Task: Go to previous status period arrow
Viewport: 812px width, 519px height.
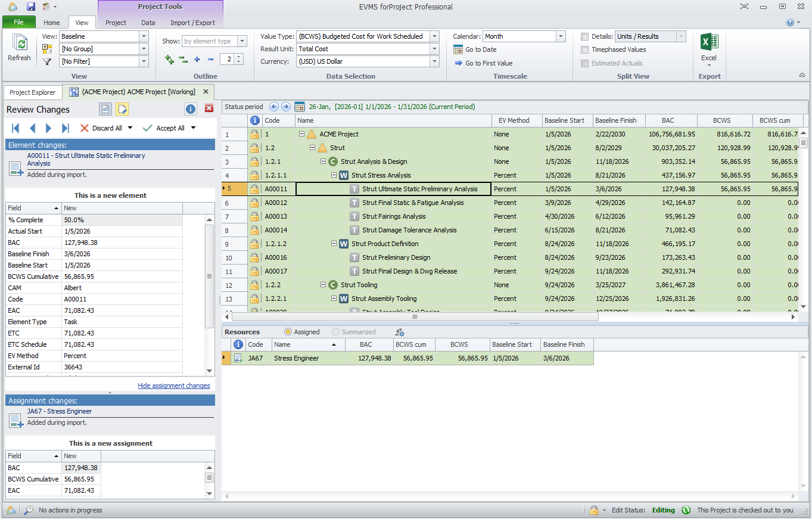Action: (274, 107)
